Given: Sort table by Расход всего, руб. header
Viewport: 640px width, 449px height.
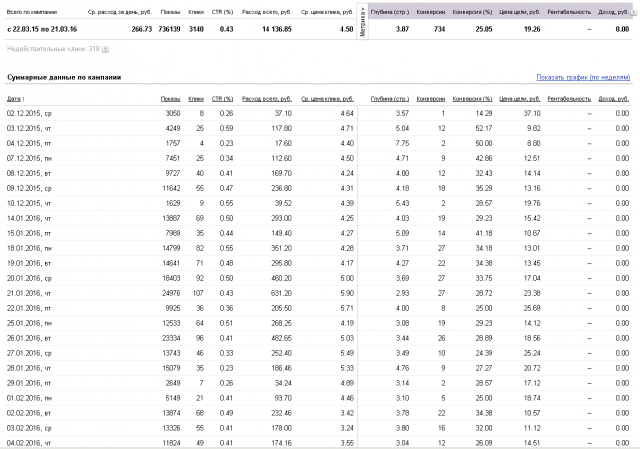Looking at the screenshot, I should [267, 99].
